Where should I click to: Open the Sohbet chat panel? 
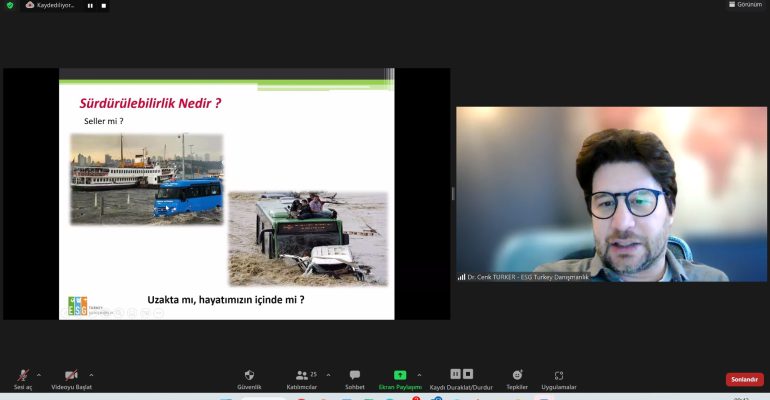point(354,376)
